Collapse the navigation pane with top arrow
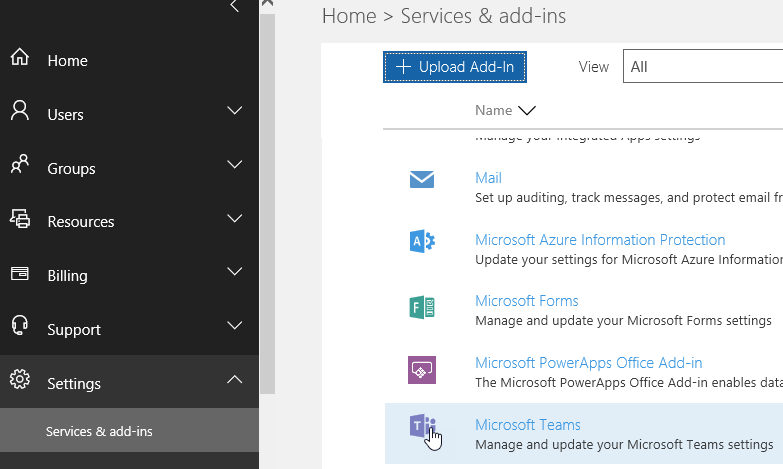This screenshot has height=469, width=783. (234, 7)
